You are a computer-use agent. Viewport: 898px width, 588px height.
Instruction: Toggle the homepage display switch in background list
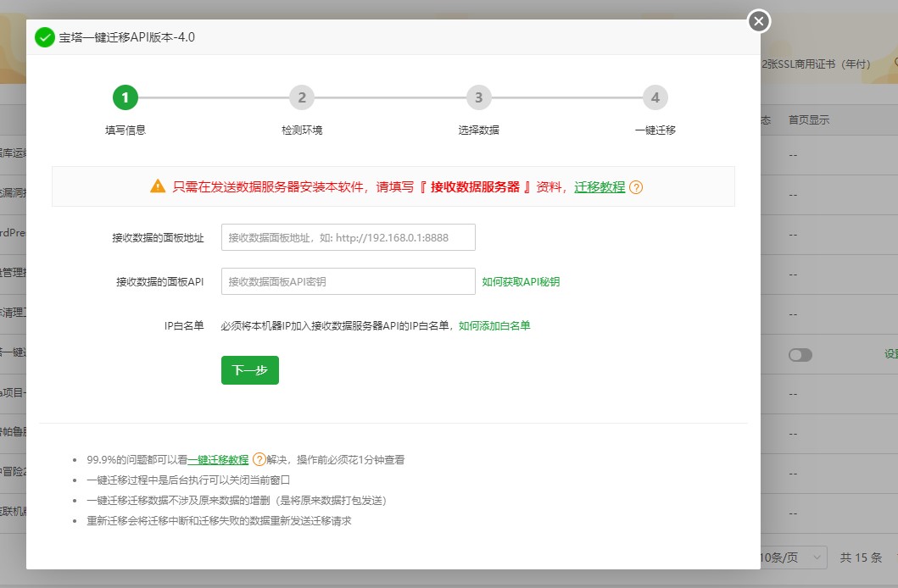pos(800,355)
